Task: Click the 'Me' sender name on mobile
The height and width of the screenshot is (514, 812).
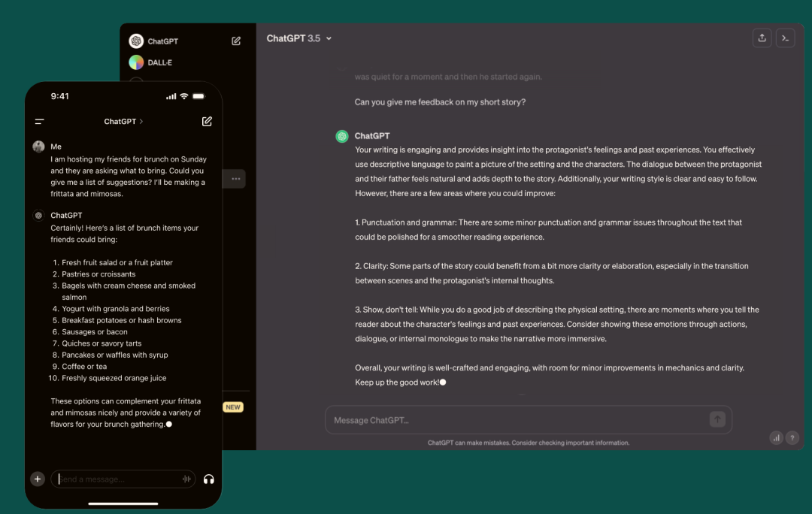Action: pos(56,147)
